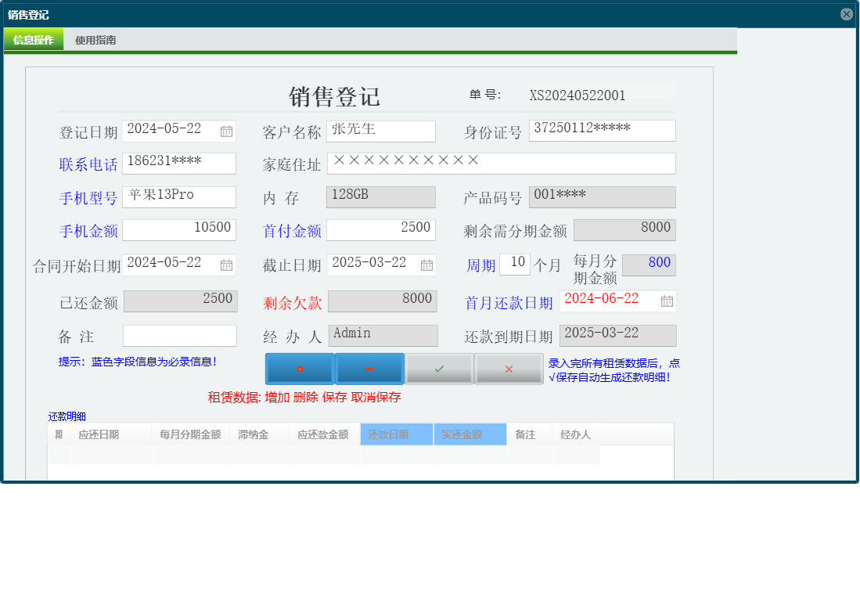Click the 备注 input field
The height and width of the screenshot is (616, 860).
click(x=179, y=335)
